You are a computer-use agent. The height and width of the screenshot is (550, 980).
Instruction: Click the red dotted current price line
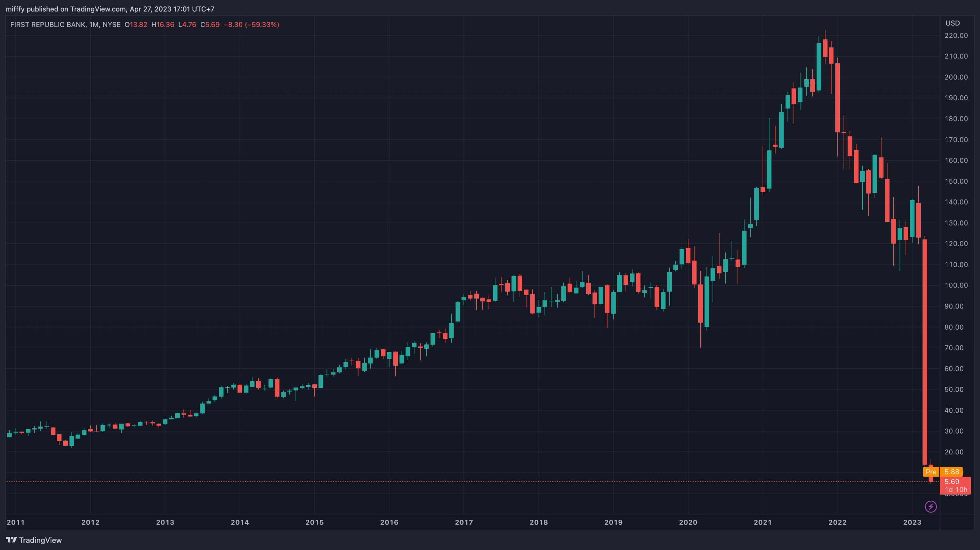[457, 482]
